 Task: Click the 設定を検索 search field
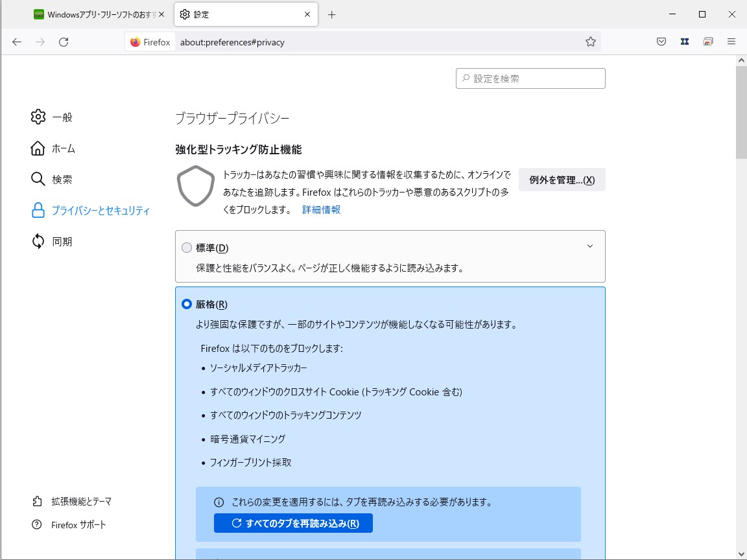coord(530,78)
